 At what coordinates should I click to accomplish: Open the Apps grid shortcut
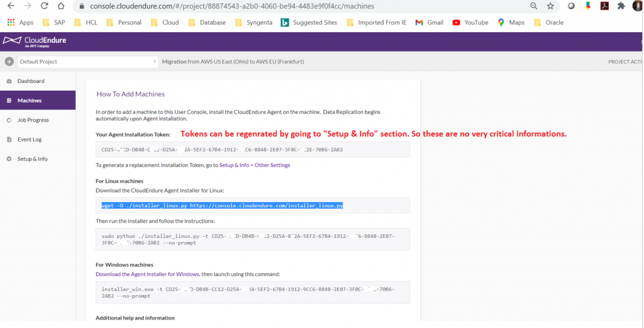[x=20, y=23]
